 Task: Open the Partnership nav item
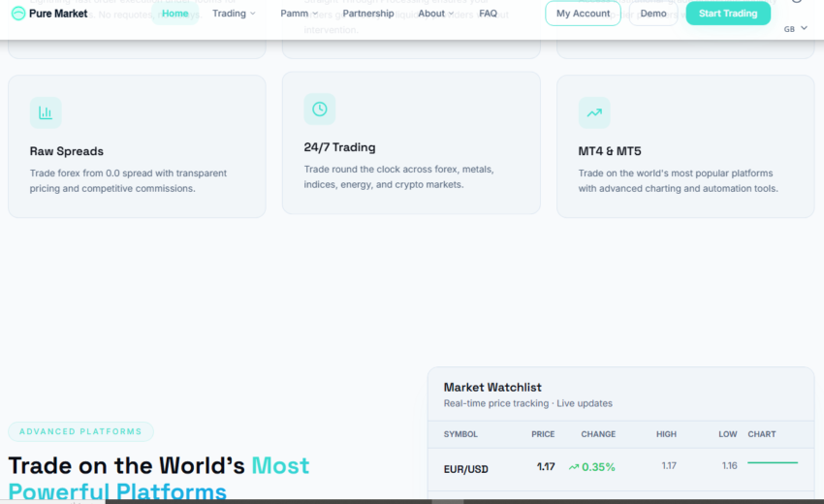click(367, 14)
